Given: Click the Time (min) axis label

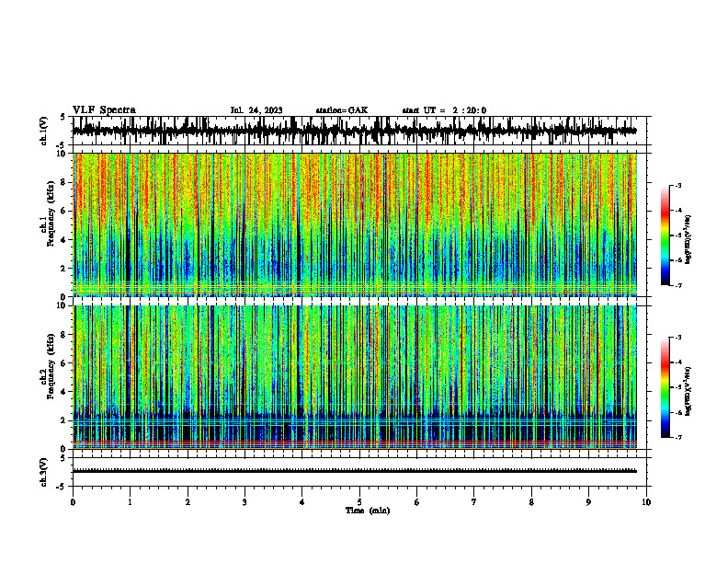Looking at the screenshot, I should pos(368,511).
